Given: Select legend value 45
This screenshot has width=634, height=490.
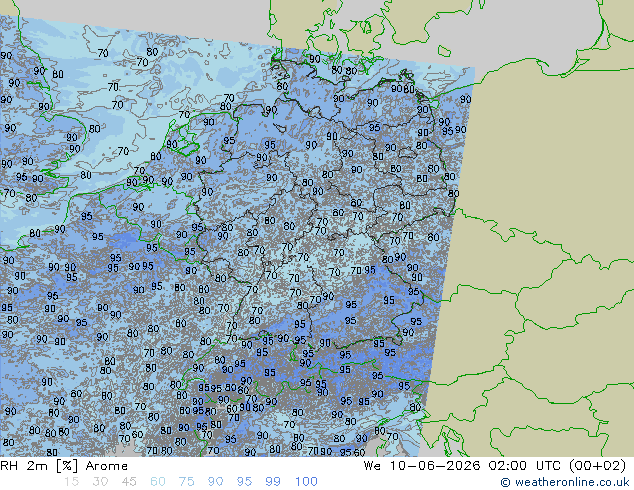Looking at the screenshot, I should 129,482.
